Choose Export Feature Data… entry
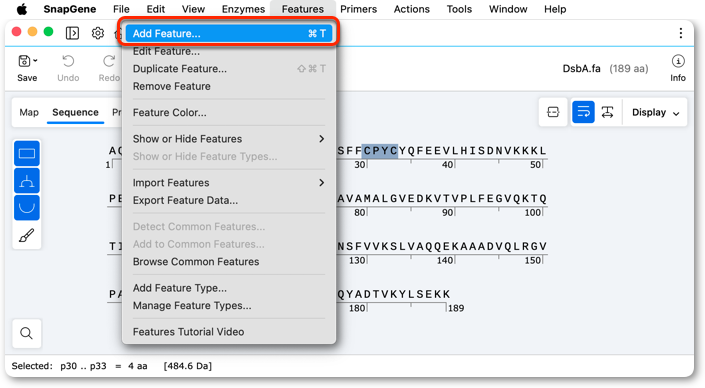Screen dimensions: 705x388 click(x=228, y=200)
